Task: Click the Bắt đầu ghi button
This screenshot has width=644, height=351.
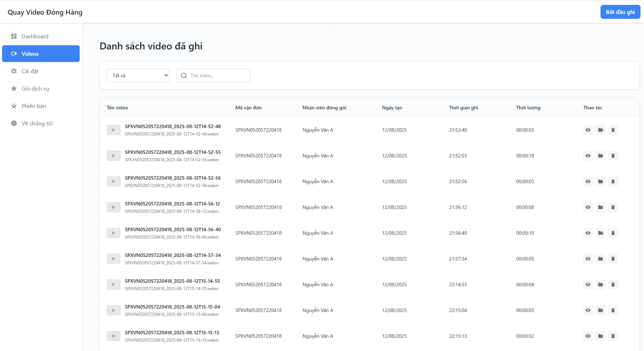Action: (x=620, y=12)
